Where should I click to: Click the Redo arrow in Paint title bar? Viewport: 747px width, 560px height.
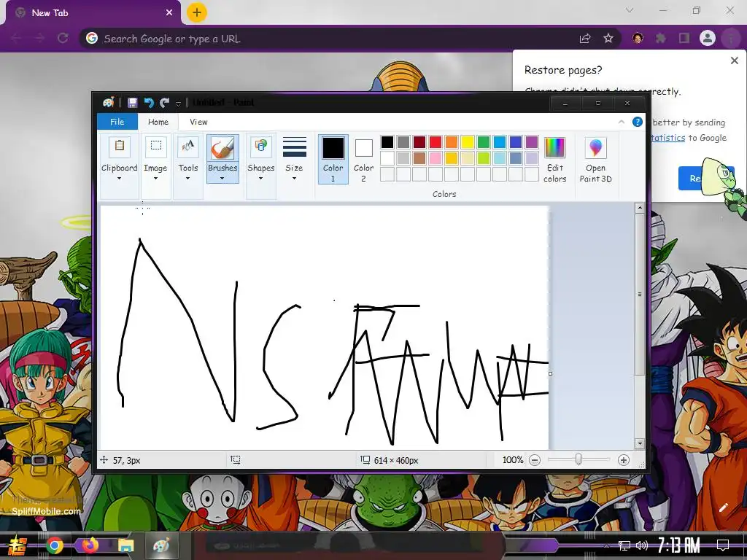click(164, 102)
